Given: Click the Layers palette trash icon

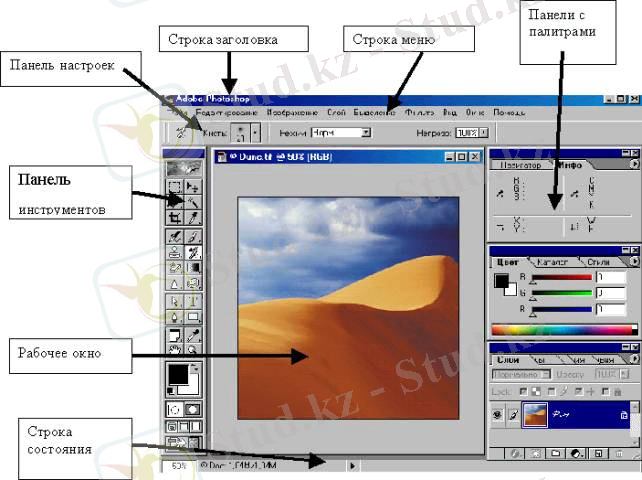Looking at the screenshot, I should pos(619,453).
